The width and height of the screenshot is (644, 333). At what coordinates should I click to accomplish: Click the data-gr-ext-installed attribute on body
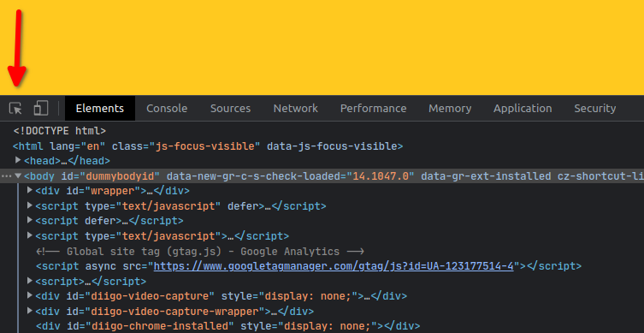coord(486,176)
